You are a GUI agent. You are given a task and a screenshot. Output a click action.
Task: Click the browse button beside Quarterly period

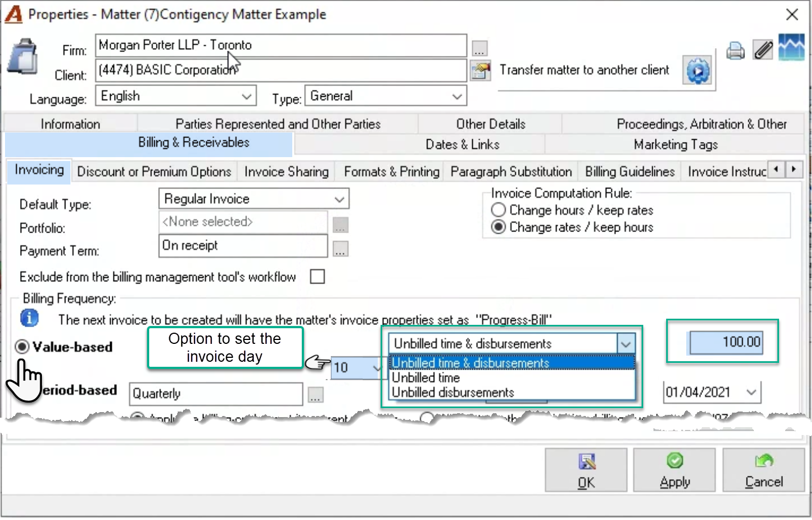[x=316, y=395]
